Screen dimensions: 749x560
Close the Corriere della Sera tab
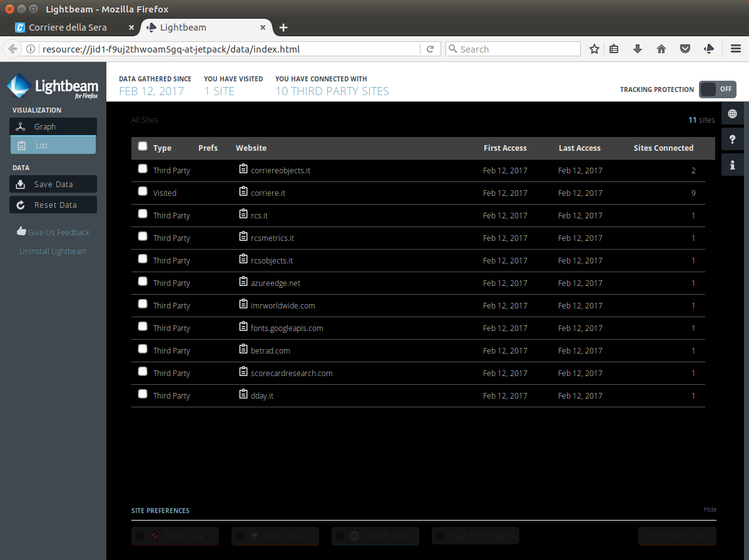click(x=131, y=28)
